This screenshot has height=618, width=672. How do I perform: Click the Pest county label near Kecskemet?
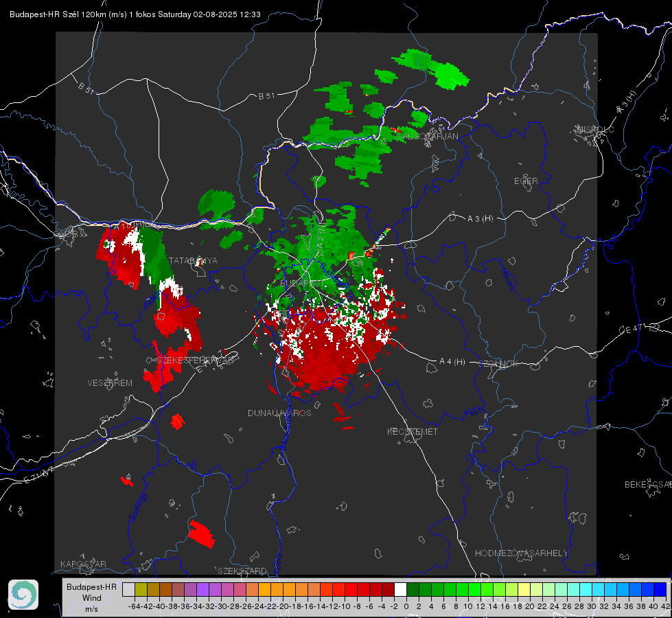point(472,413)
